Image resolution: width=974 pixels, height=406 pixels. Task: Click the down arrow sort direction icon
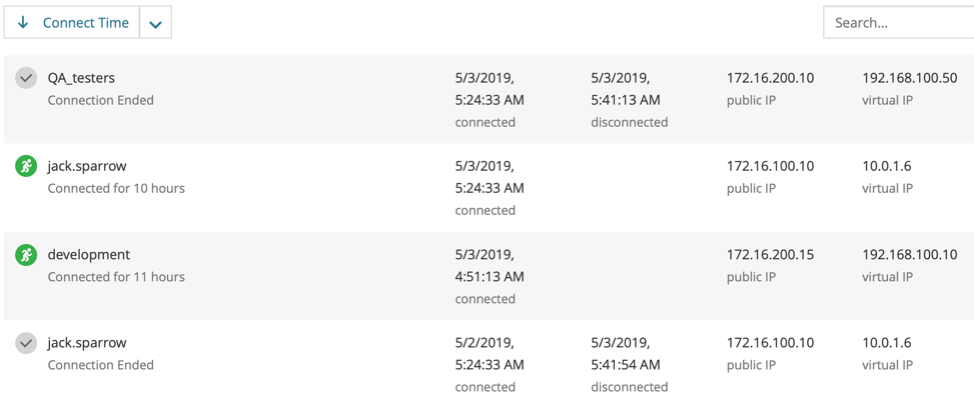point(24,23)
